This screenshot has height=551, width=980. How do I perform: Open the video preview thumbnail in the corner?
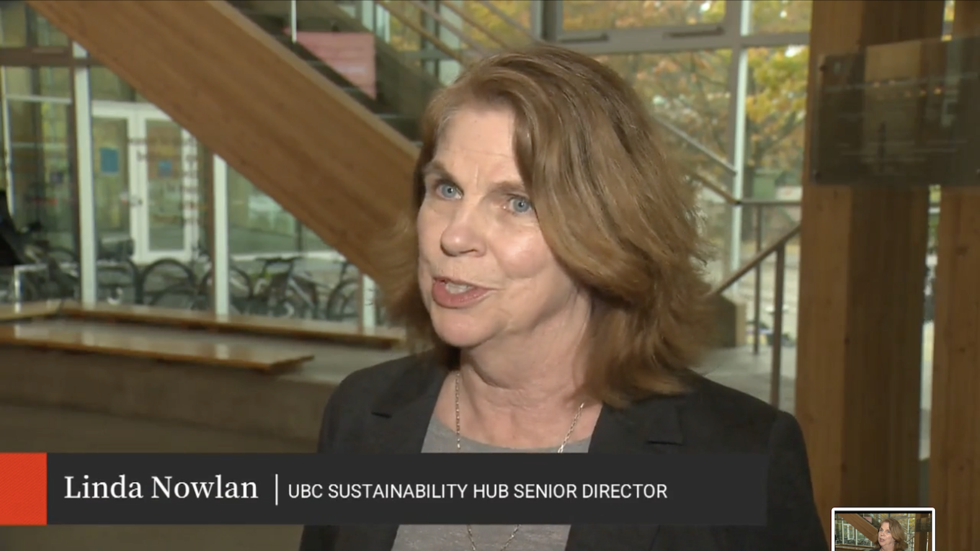[x=883, y=529]
